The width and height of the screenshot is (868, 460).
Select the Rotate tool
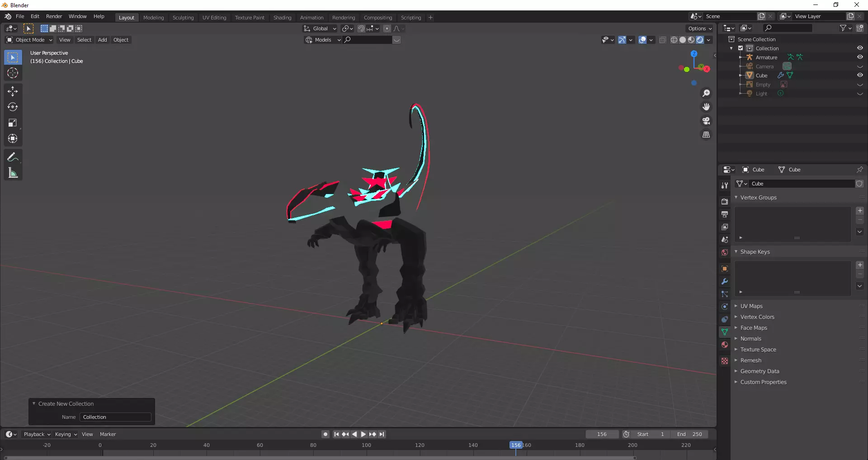tap(13, 107)
